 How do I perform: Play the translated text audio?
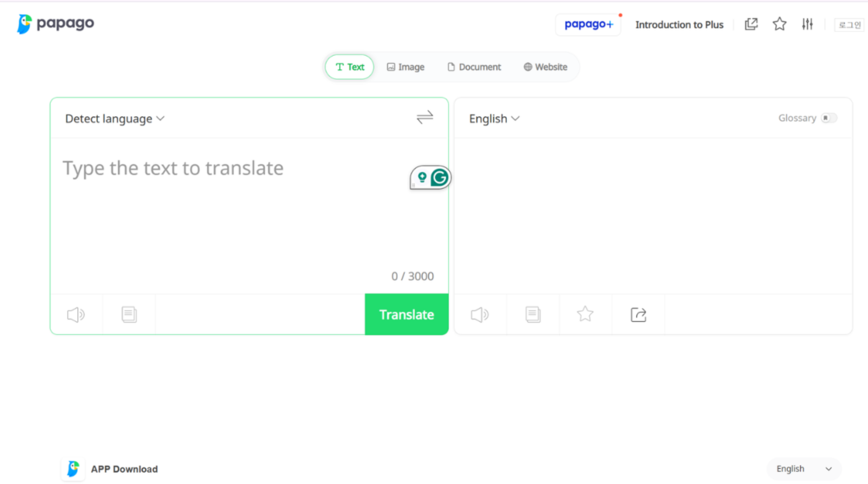tap(480, 314)
